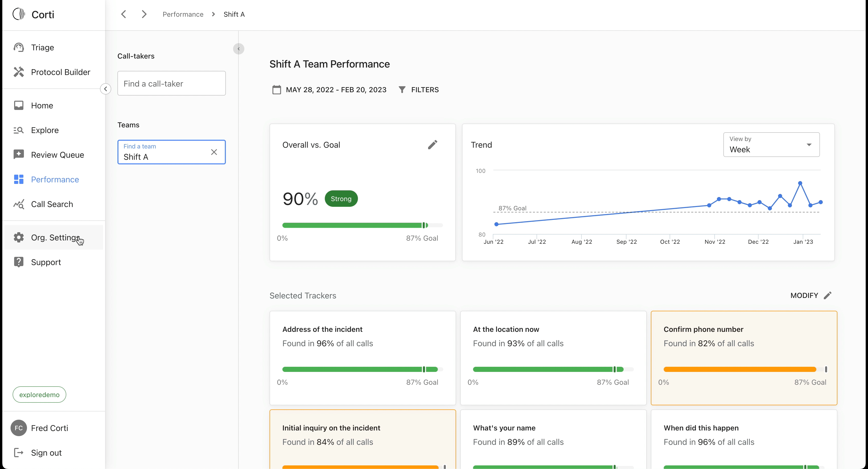This screenshot has height=469, width=868.
Task: Click the Support question mark icon
Action: tap(19, 262)
